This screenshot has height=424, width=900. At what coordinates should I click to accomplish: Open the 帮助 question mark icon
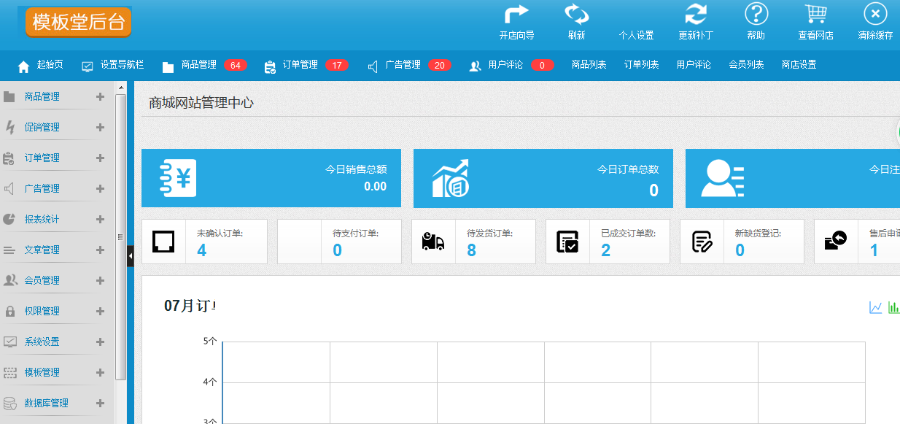point(756,14)
